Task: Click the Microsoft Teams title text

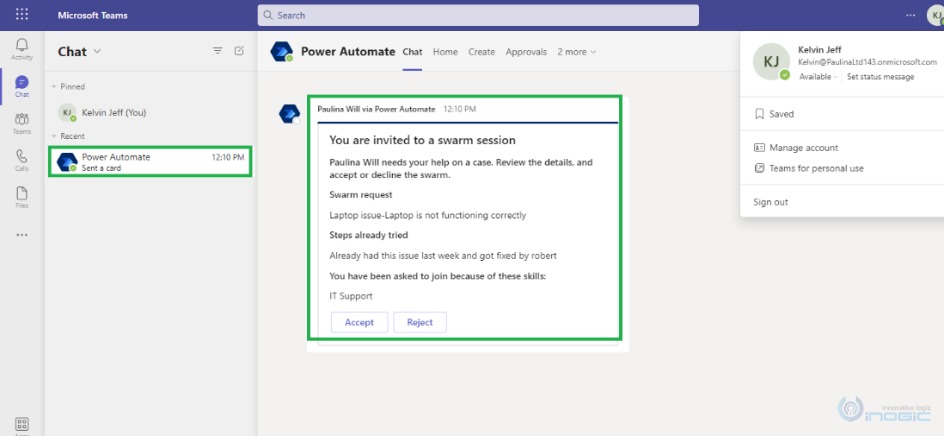Action: tap(93, 15)
